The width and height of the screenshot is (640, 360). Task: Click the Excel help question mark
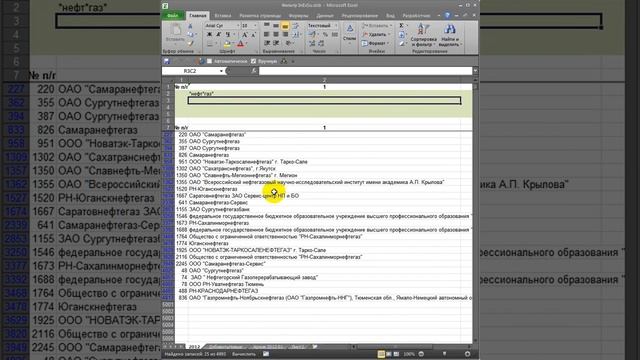(447, 16)
